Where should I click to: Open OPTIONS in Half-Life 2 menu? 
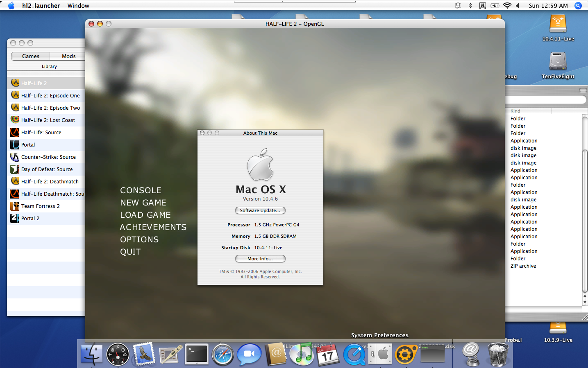[139, 239]
